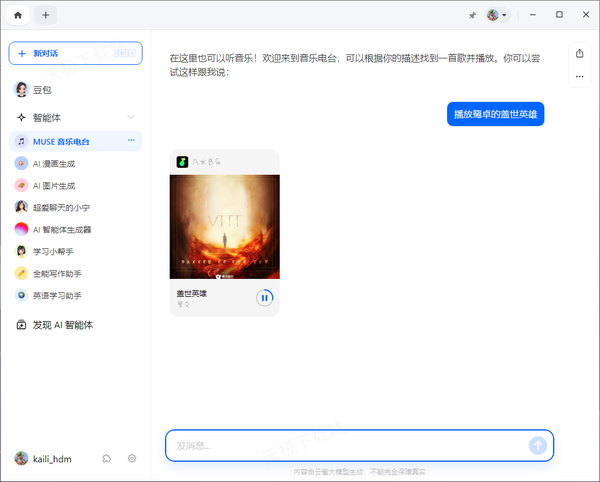The height and width of the screenshot is (482, 600).
Task: Click the AI 漫画生成 avatar icon
Action: 21,163
